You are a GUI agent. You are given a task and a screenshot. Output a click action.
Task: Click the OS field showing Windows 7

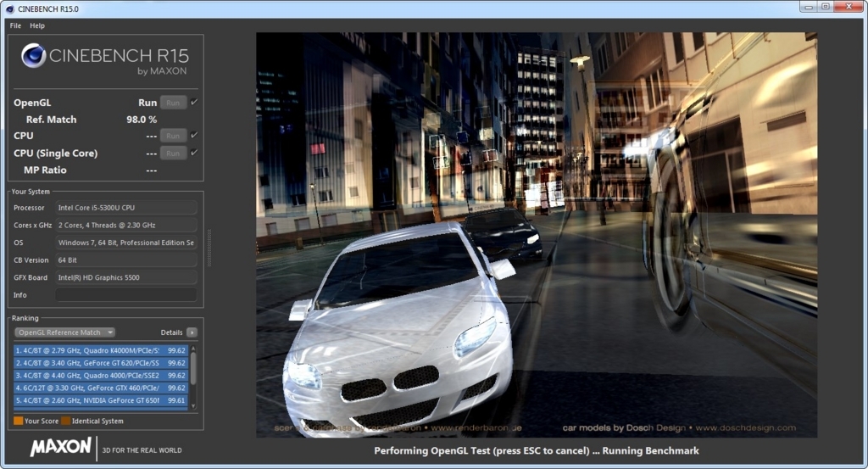tap(125, 243)
